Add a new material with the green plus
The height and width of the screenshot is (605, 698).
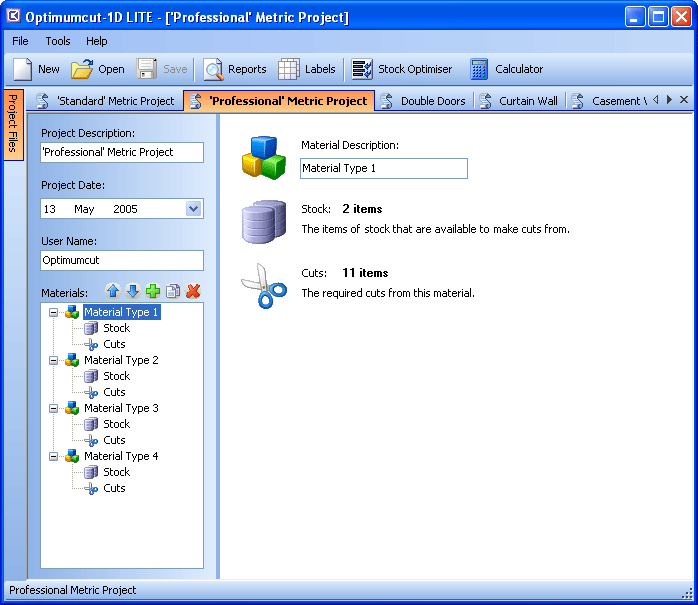153,291
